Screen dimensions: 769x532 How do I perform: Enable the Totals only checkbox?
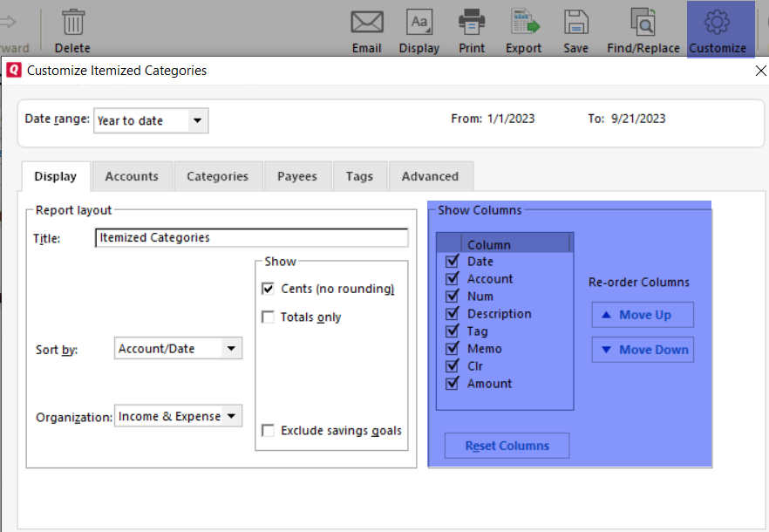pyautogui.click(x=269, y=317)
